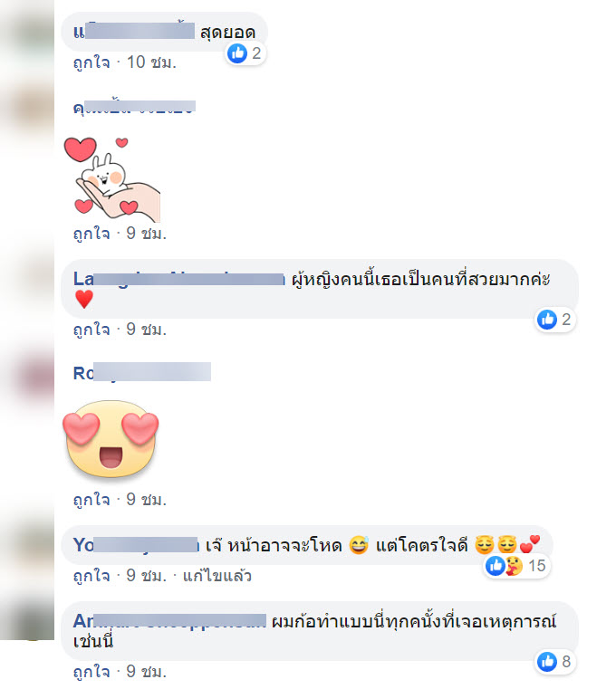Like the สุดยอด comment posted 10 hours ago
616x689 pixels.
(x=91, y=62)
